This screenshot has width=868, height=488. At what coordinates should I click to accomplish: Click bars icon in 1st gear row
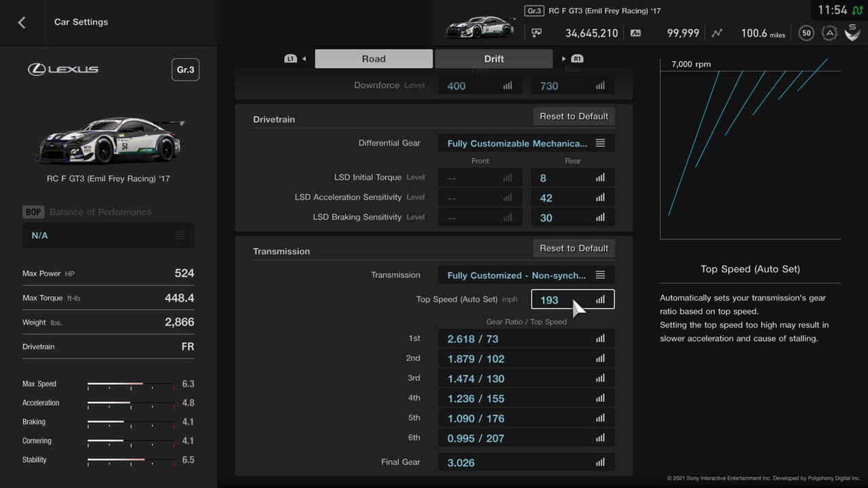pyautogui.click(x=600, y=339)
